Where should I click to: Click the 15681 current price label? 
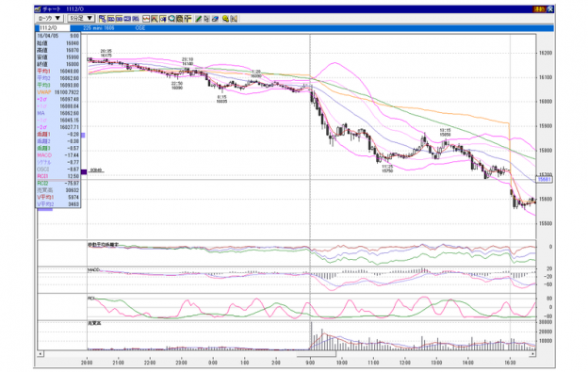point(545,180)
